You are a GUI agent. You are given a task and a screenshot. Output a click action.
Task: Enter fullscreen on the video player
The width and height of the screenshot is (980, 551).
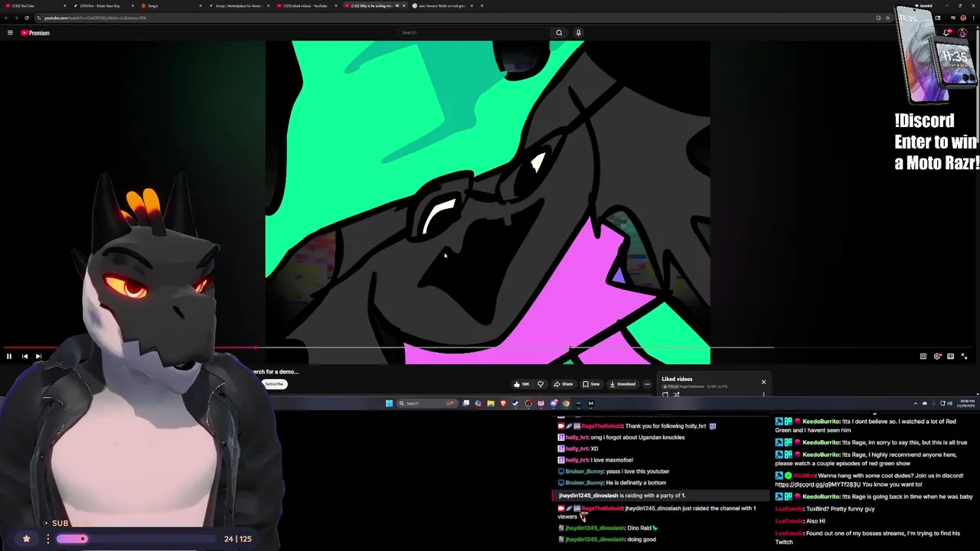point(964,357)
